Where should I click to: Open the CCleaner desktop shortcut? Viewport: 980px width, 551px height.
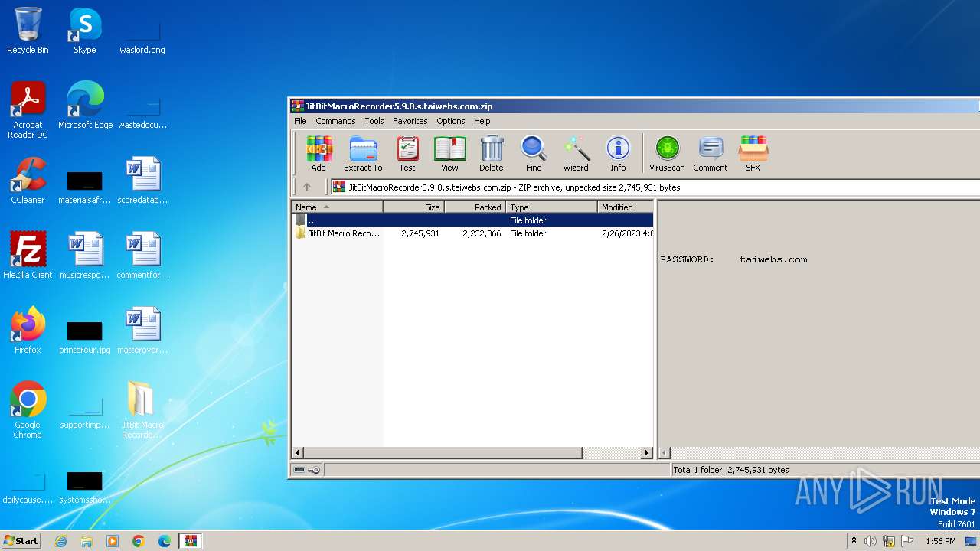28,181
